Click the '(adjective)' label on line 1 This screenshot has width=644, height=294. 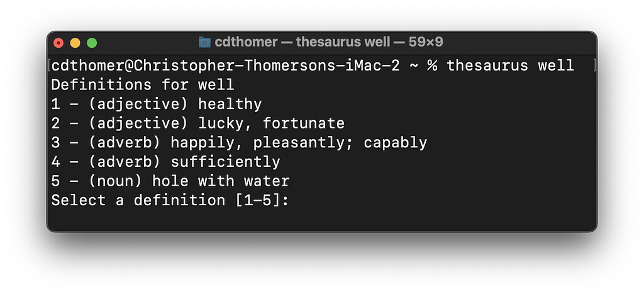point(138,104)
